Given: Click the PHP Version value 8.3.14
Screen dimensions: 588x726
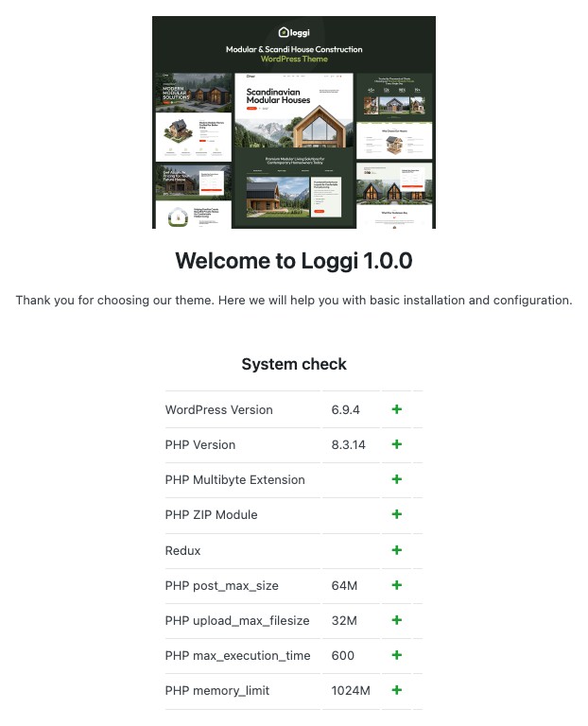Looking at the screenshot, I should (x=349, y=445).
